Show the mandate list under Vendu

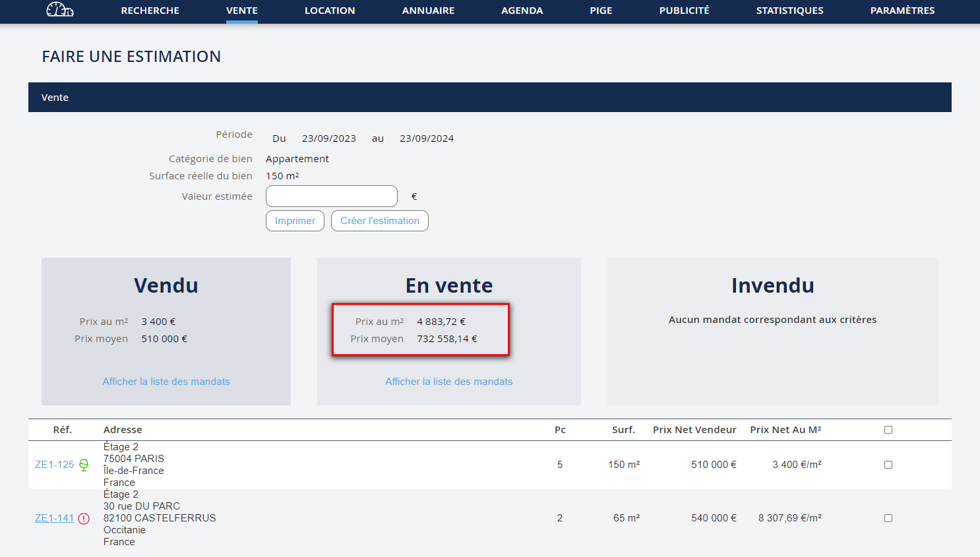pos(166,382)
